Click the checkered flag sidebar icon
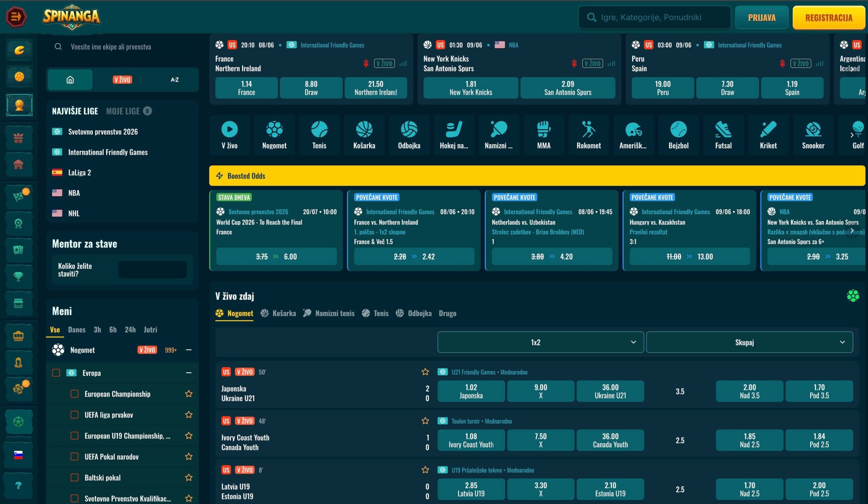868x504 pixels. (19, 196)
